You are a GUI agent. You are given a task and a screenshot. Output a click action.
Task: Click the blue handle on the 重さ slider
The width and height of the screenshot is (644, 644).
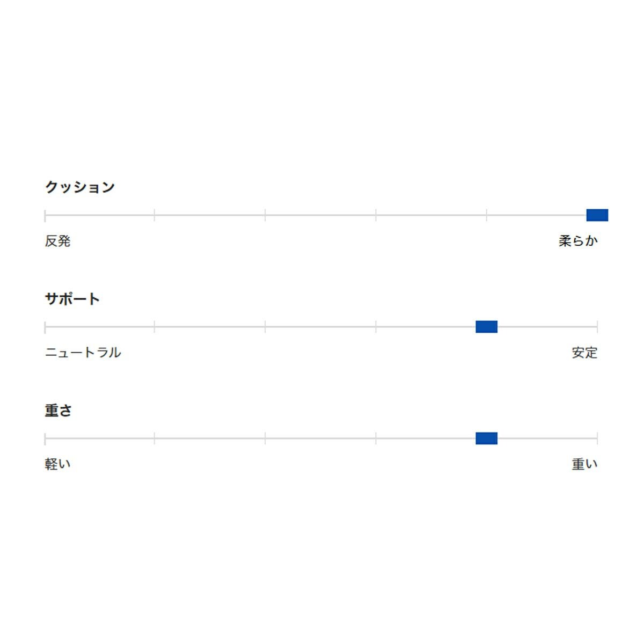tap(486, 438)
